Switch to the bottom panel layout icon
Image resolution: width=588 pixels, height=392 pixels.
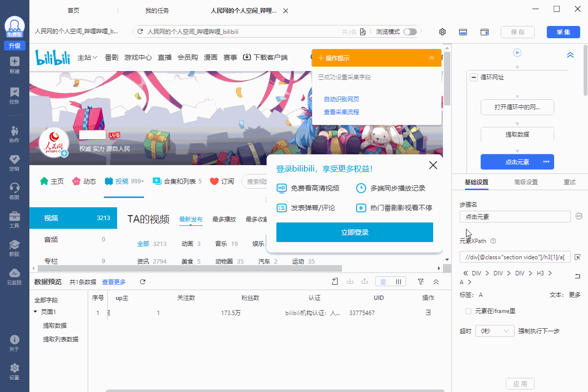(463, 32)
